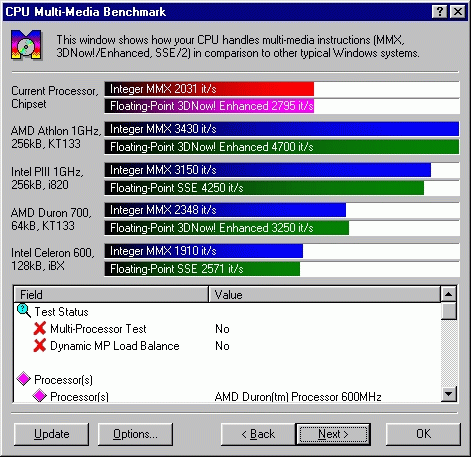The image size is (471, 457).
Task: Confirm with the OK button
Action: (423, 434)
